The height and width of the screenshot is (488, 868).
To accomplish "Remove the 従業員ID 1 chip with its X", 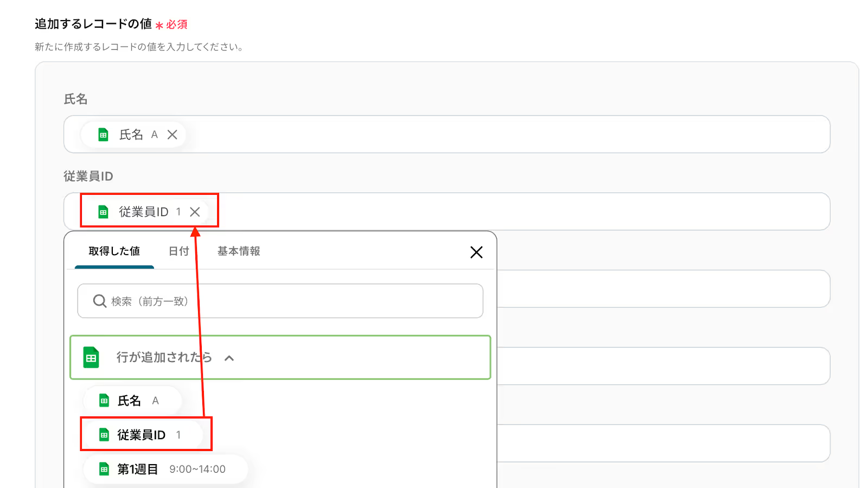I will point(195,212).
